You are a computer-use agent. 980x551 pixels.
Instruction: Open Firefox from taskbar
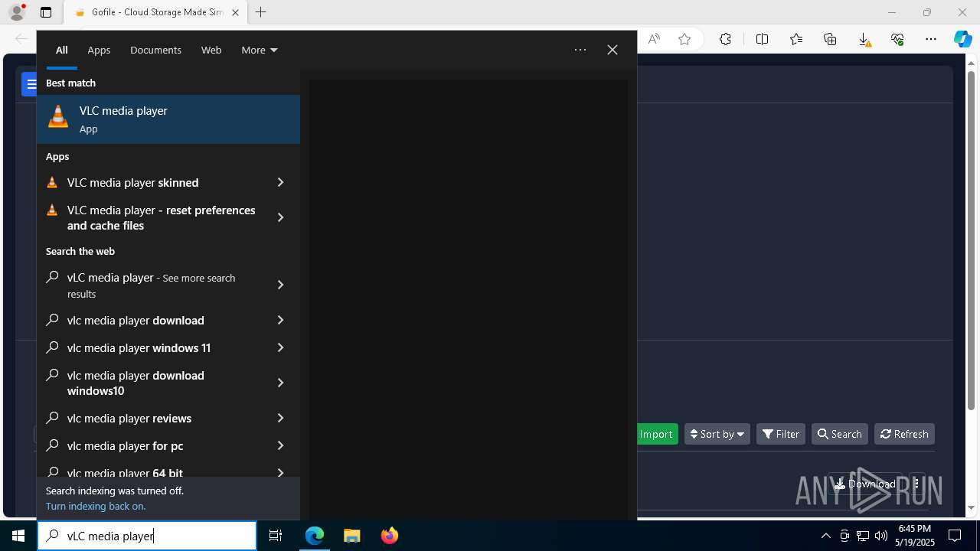[389, 536]
